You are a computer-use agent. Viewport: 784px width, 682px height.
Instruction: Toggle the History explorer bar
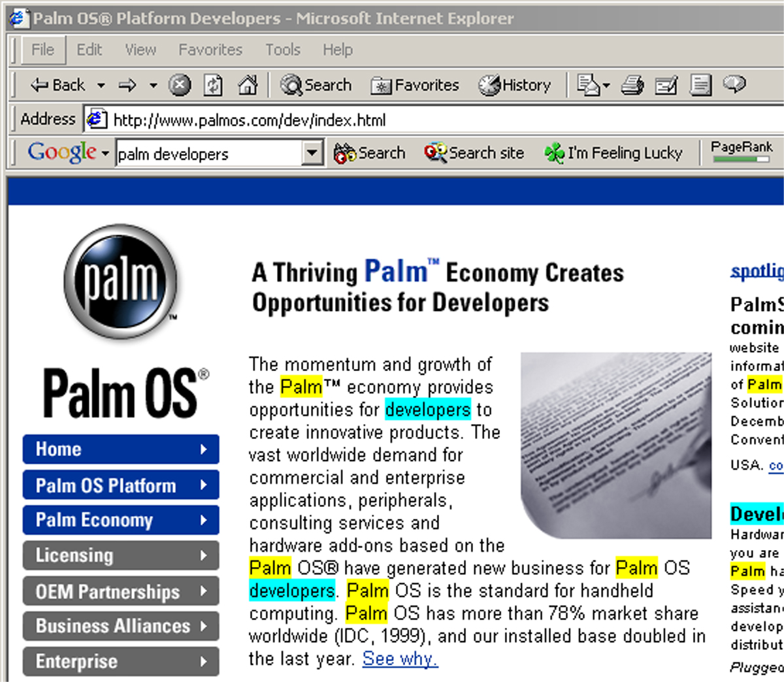coord(515,85)
